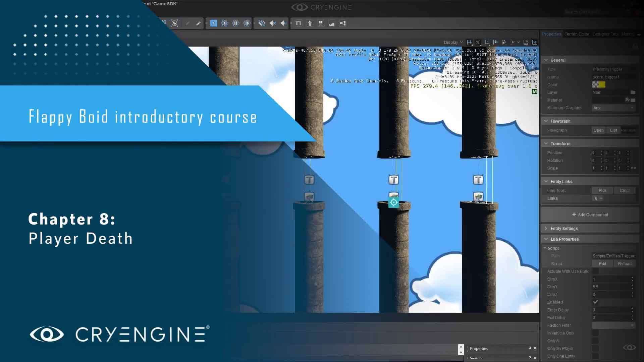Uncheck the Enabled checkbox in Lua Properties
The width and height of the screenshot is (644, 362).
(595, 302)
